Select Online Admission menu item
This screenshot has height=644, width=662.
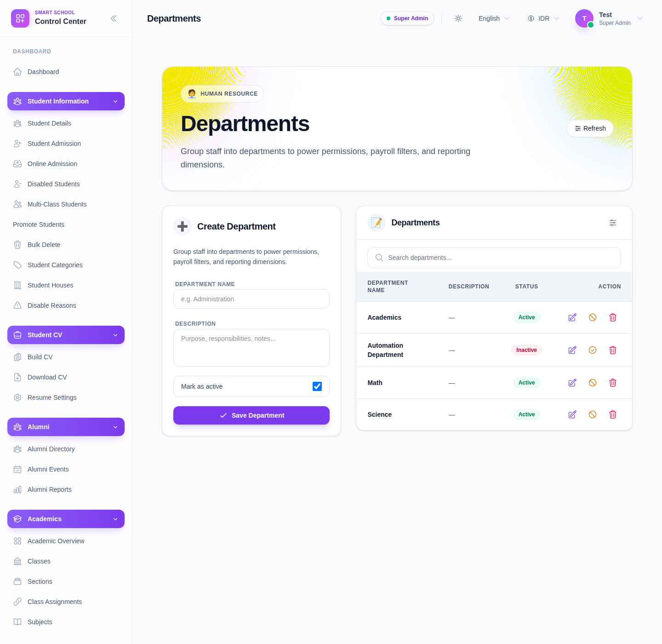66,164
